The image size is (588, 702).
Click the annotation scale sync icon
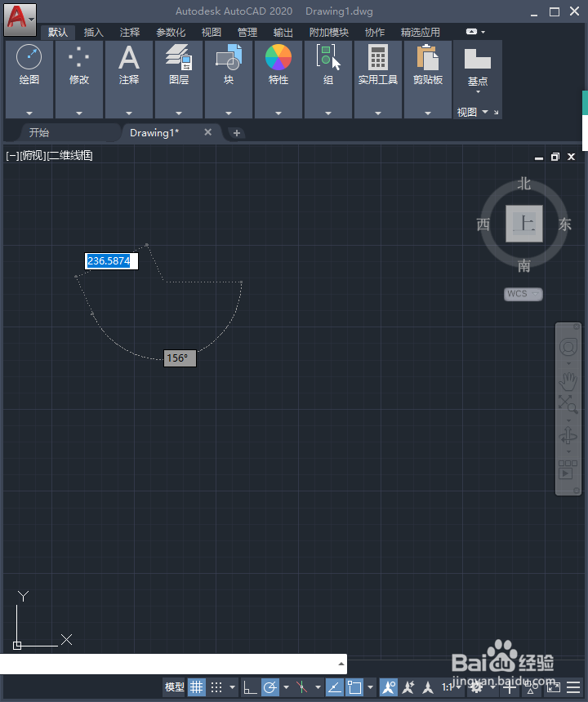click(428, 686)
